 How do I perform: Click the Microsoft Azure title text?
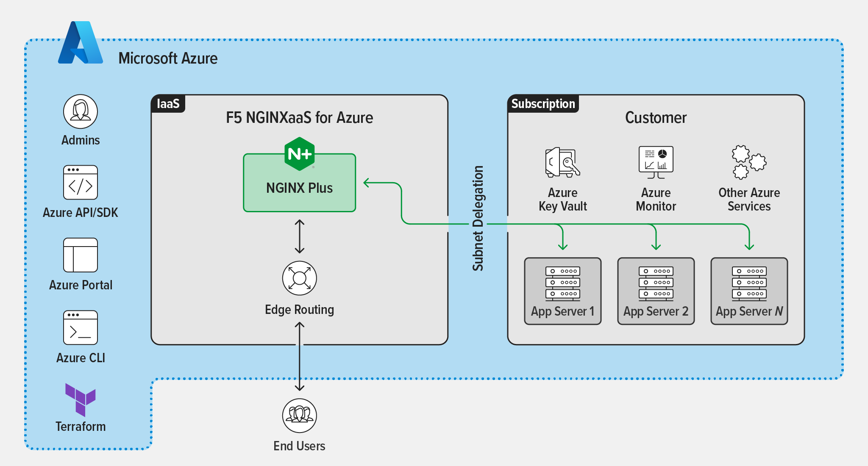(168, 58)
